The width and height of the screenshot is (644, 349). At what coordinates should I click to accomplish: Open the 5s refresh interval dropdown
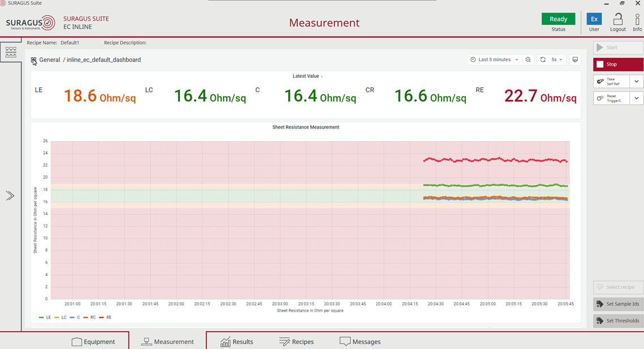coord(557,59)
